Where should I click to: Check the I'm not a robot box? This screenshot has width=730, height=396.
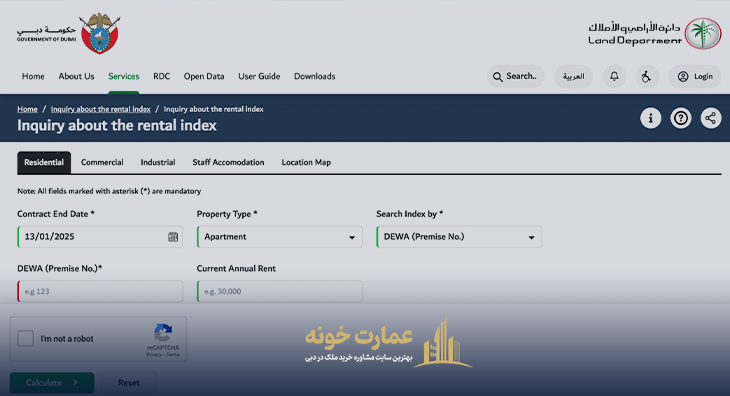25,338
